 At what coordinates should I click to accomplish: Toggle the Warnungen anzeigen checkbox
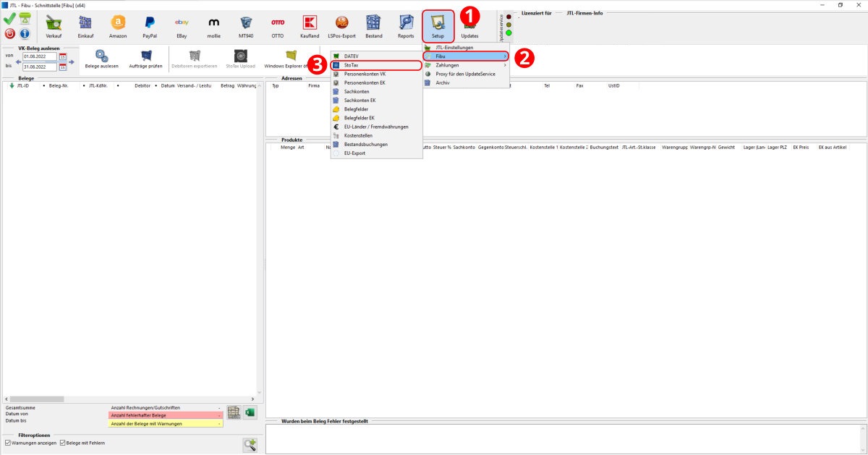[9, 443]
